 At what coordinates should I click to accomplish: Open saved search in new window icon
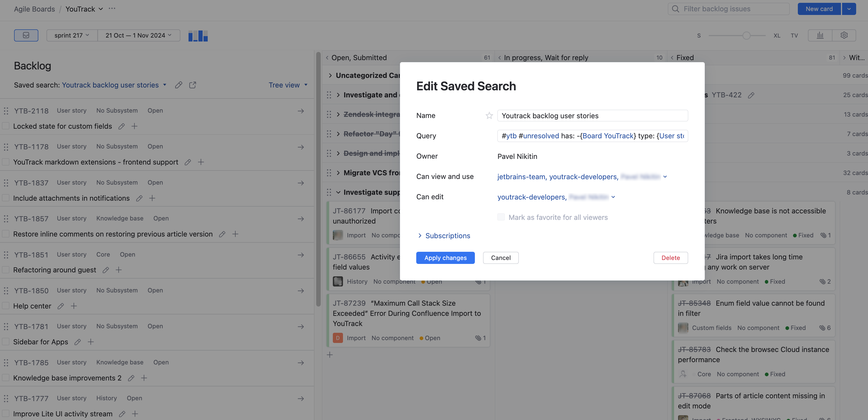192,85
